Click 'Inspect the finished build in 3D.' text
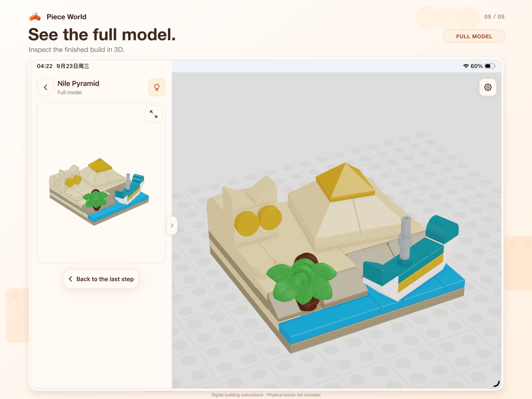This screenshot has width=532, height=399. click(x=76, y=50)
